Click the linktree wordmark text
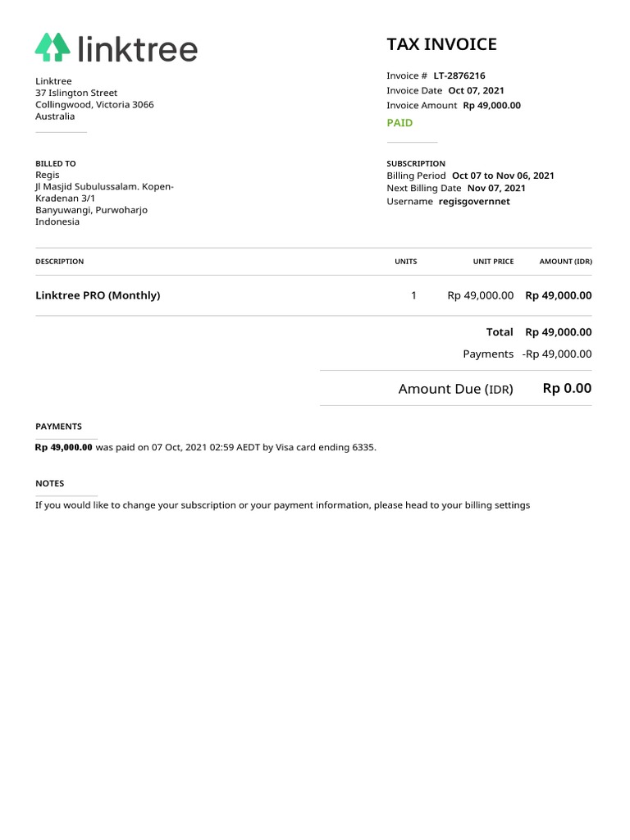630x840 pixels. (x=138, y=48)
